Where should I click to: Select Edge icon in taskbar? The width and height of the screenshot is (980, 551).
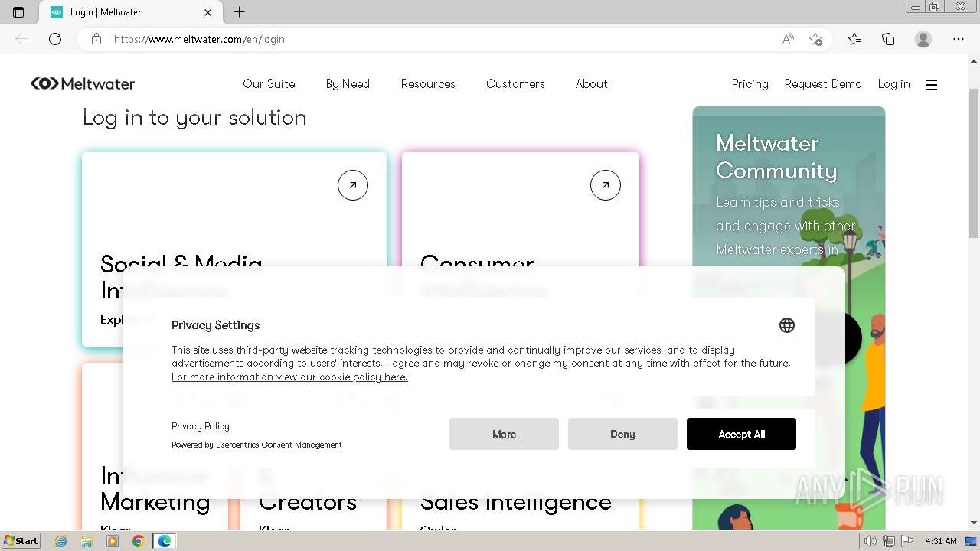point(165,541)
